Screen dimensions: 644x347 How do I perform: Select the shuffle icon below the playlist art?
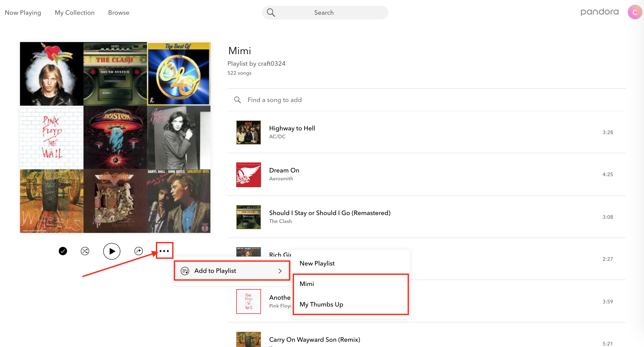85,251
